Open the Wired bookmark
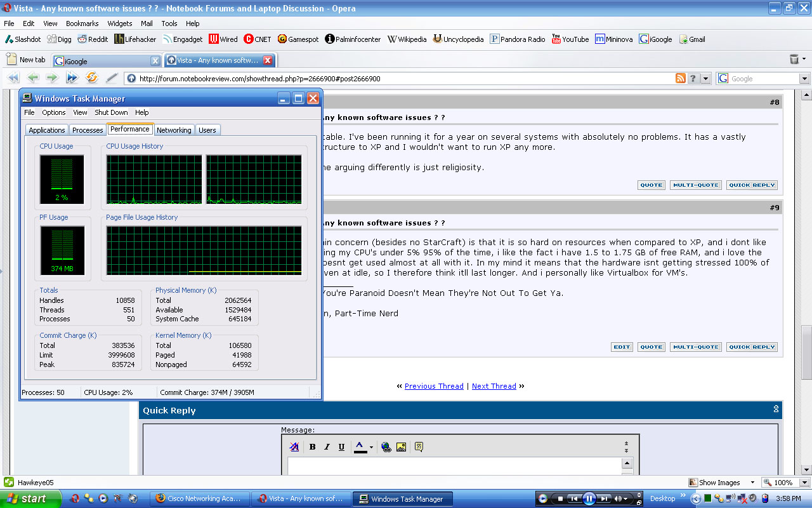This screenshot has height=508, width=812. coord(223,39)
